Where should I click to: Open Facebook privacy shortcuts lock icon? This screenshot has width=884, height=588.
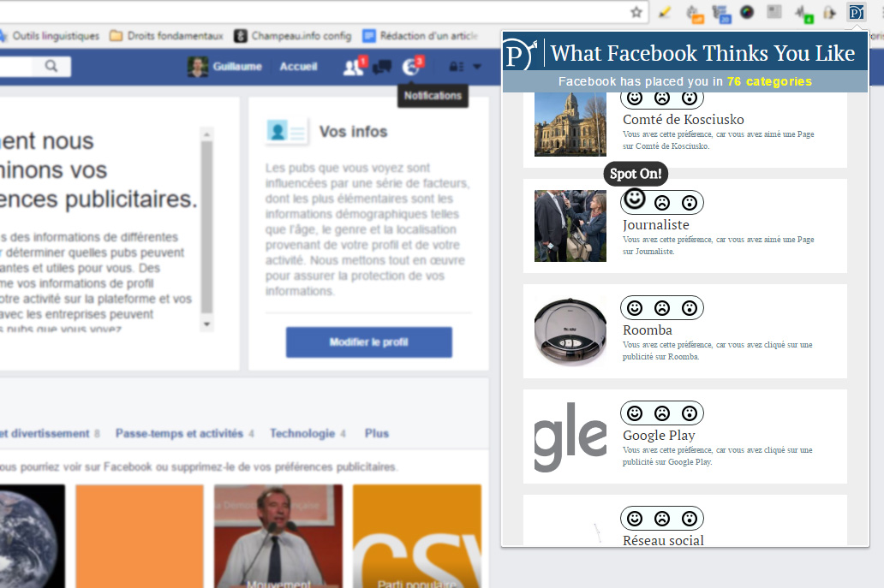click(457, 67)
